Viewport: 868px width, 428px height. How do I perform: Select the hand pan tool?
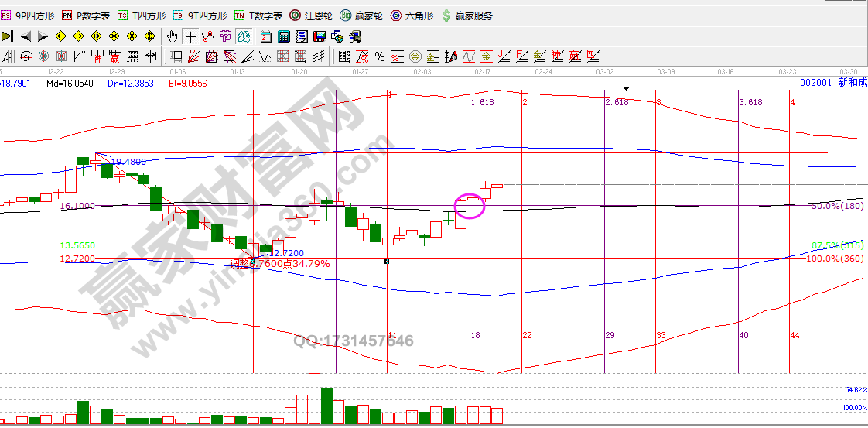[173, 36]
